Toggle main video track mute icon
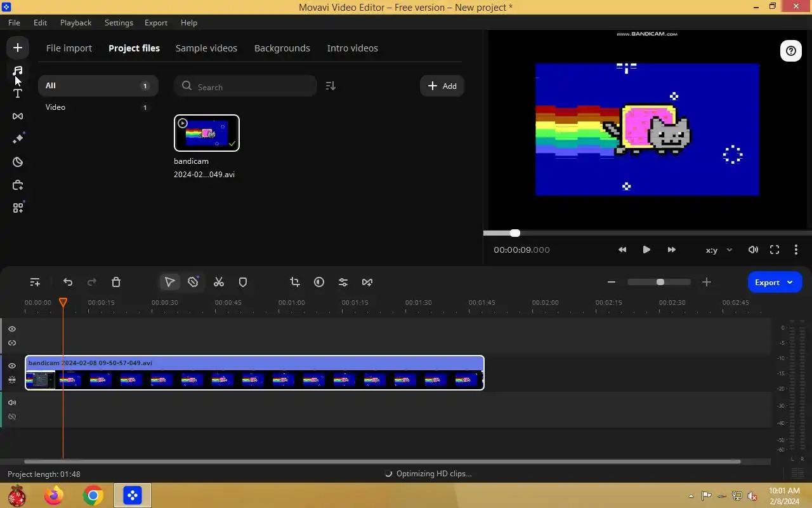The height and width of the screenshot is (508, 812). point(12,380)
